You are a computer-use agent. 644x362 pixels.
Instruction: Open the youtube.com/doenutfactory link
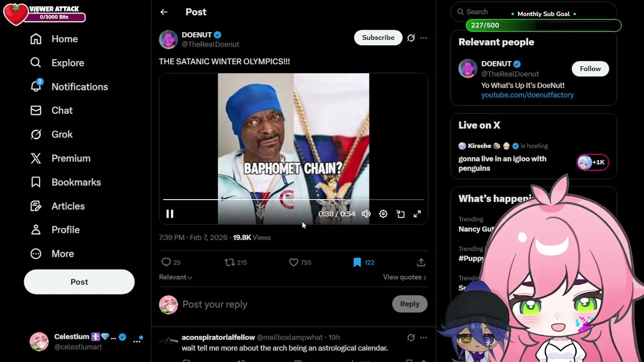pos(527,95)
